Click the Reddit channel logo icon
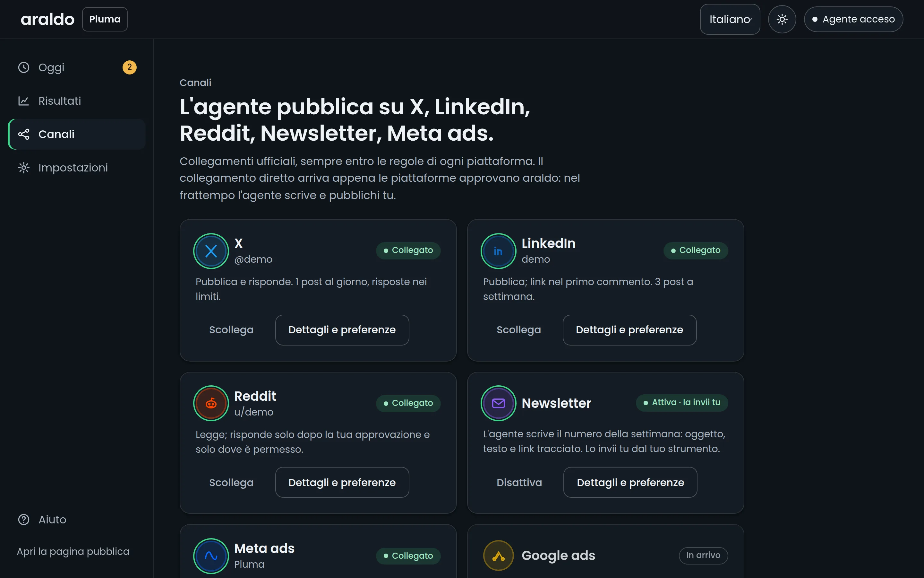 click(x=211, y=403)
